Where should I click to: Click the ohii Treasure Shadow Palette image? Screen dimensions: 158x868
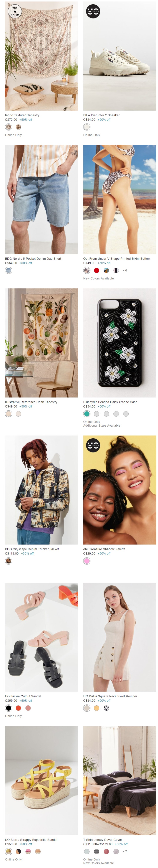tap(120, 490)
